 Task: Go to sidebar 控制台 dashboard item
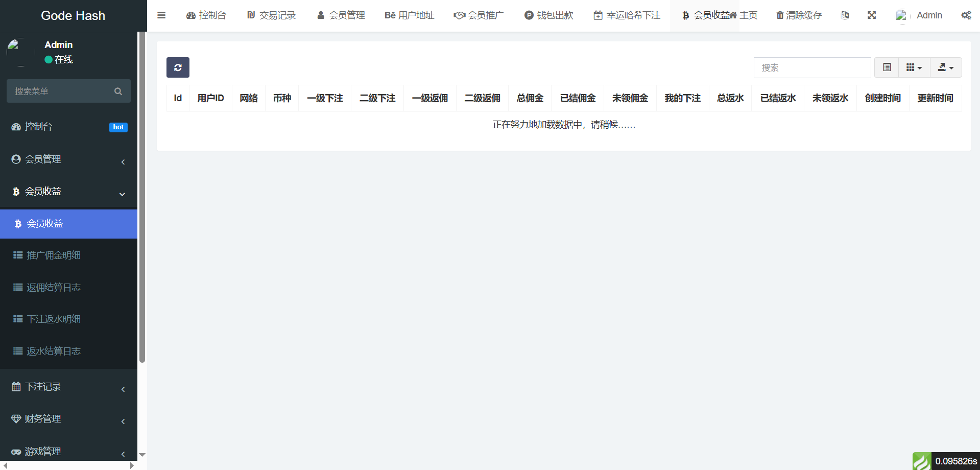68,127
